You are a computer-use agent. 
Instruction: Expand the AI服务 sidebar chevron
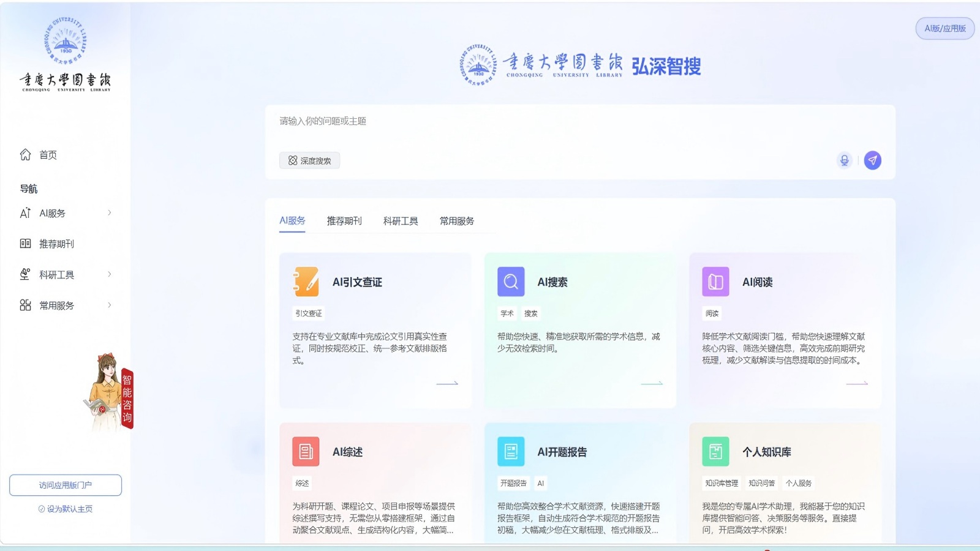pyautogui.click(x=110, y=213)
